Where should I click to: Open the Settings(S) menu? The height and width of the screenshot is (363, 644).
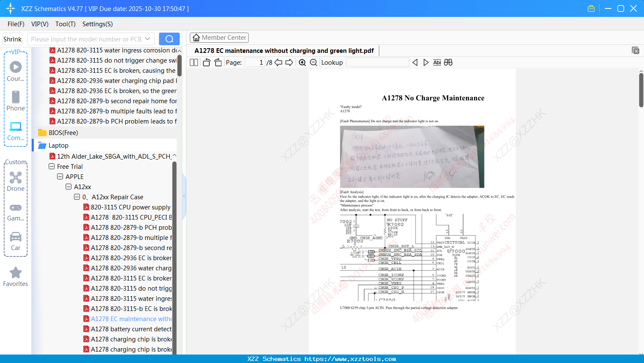[x=98, y=24]
